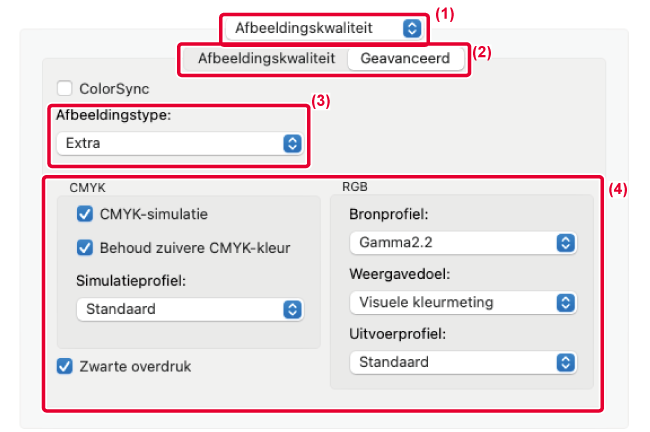Switch to the Geavanceerd tab
The height and width of the screenshot is (432, 650).
pyautogui.click(x=407, y=58)
